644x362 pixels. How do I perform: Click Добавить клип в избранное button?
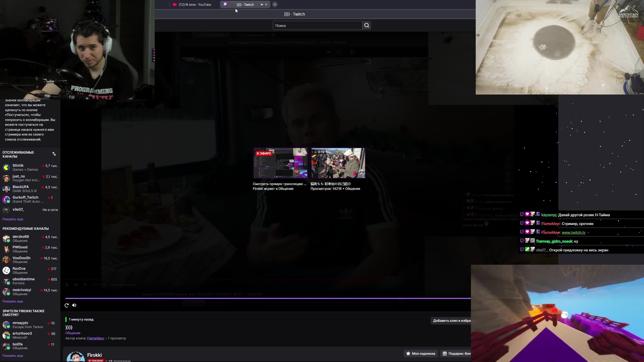(x=451, y=321)
